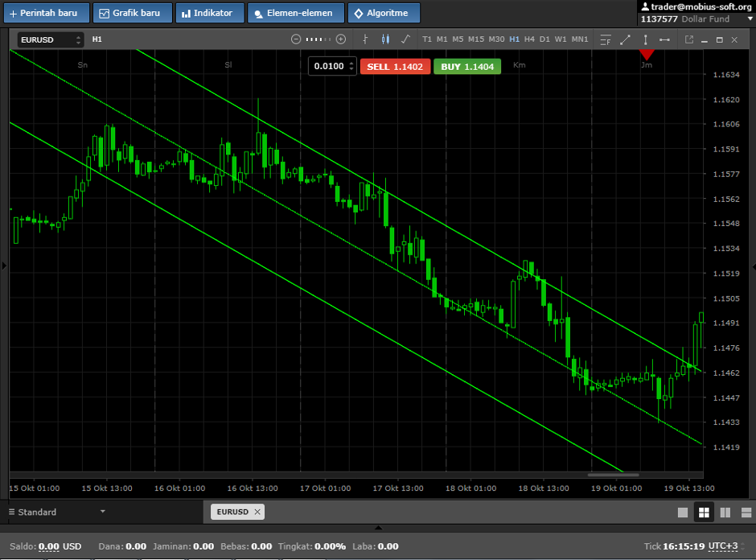Open Perintah baru (new order)
Screen dimensions: 756x560
(47, 13)
